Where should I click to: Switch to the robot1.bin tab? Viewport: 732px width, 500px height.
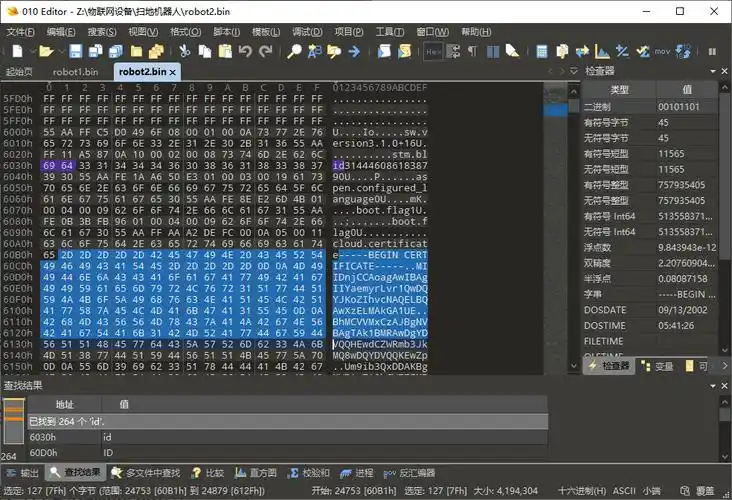76,72
